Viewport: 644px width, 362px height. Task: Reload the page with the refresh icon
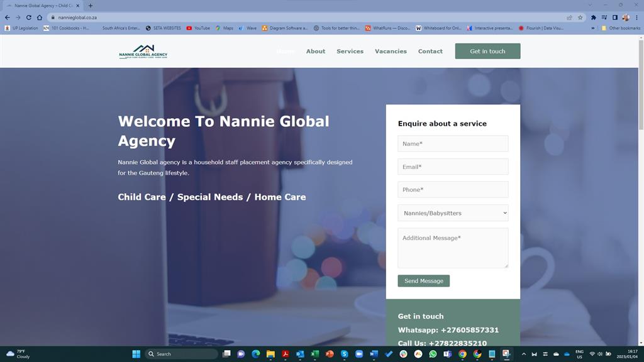click(x=29, y=17)
